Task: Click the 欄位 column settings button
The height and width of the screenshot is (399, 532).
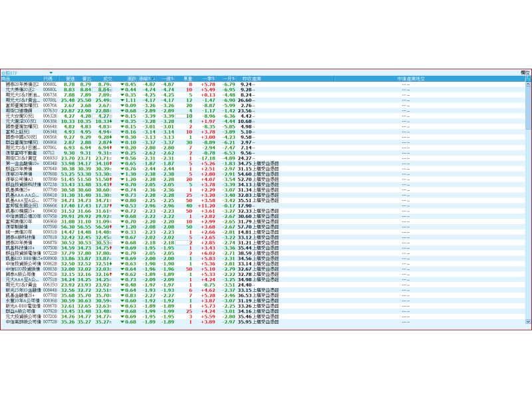Action: coord(525,72)
